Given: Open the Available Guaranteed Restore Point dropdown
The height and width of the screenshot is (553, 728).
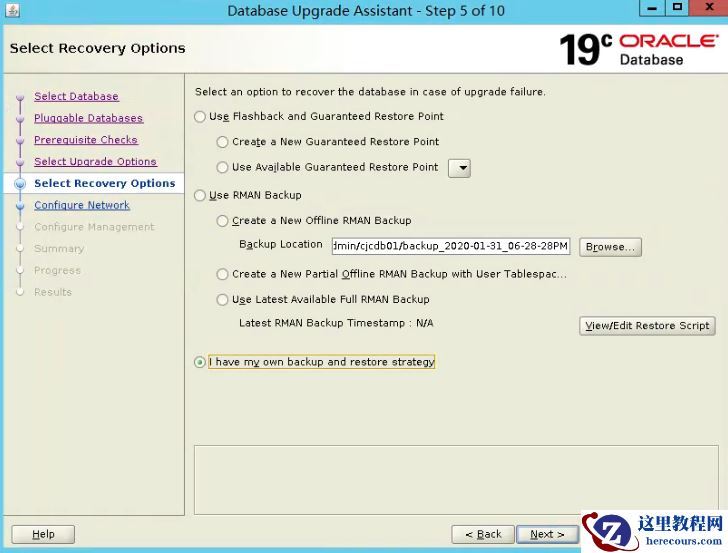Looking at the screenshot, I should tap(459, 168).
